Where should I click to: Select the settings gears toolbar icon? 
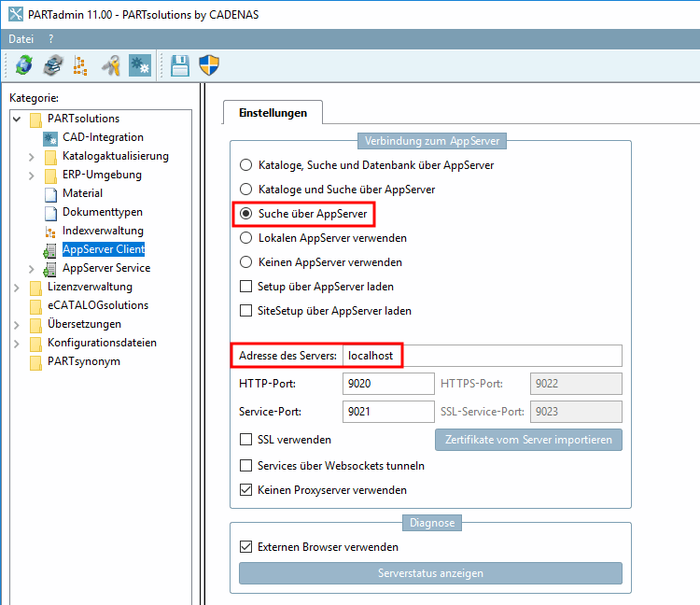[140, 65]
